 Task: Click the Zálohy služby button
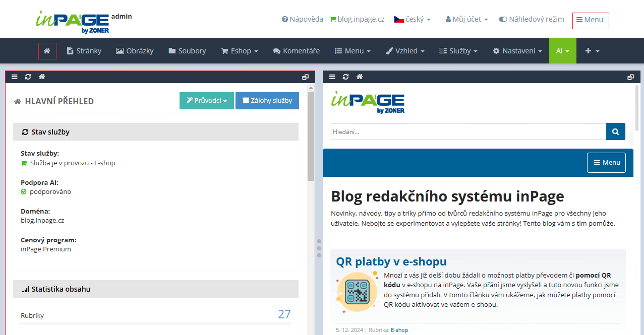[267, 101]
